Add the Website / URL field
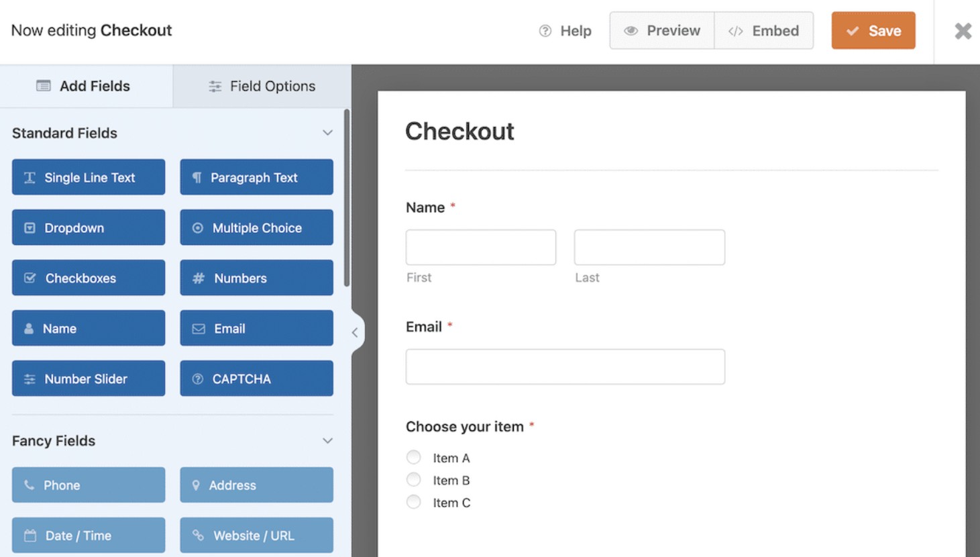The width and height of the screenshot is (980, 557). [256, 535]
